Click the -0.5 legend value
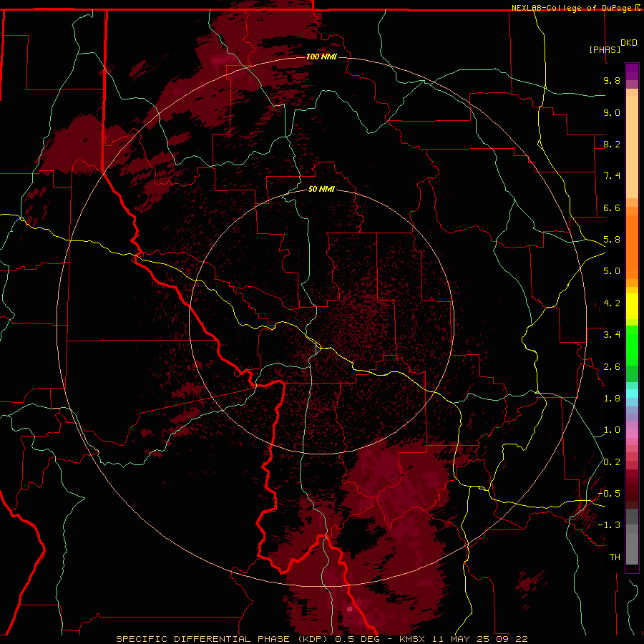Screen dimensions: 644x644 (x=610, y=494)
